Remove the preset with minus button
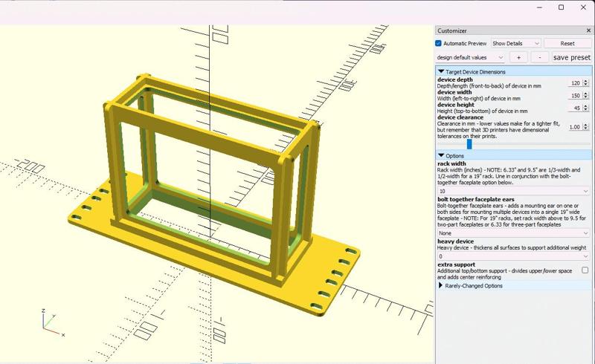Screen dimensions: 595x364 coord(539,57)
